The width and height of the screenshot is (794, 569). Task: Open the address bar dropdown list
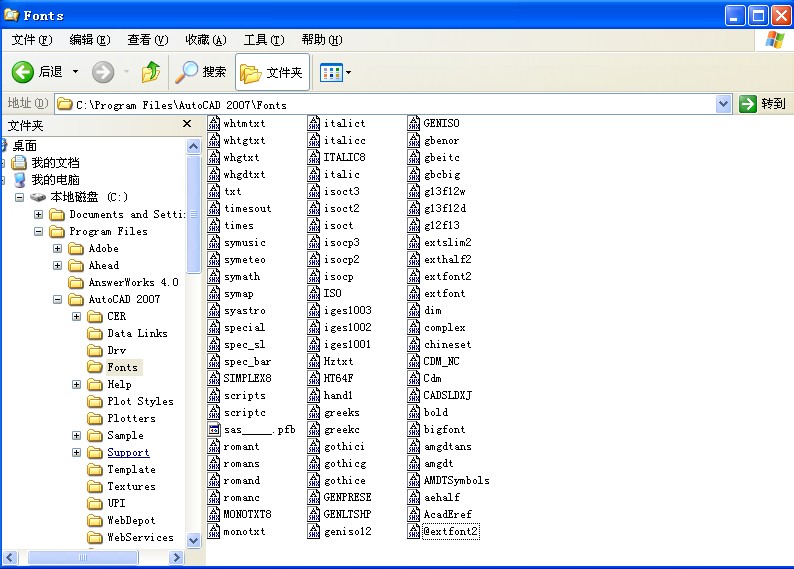tap(724, 104)
